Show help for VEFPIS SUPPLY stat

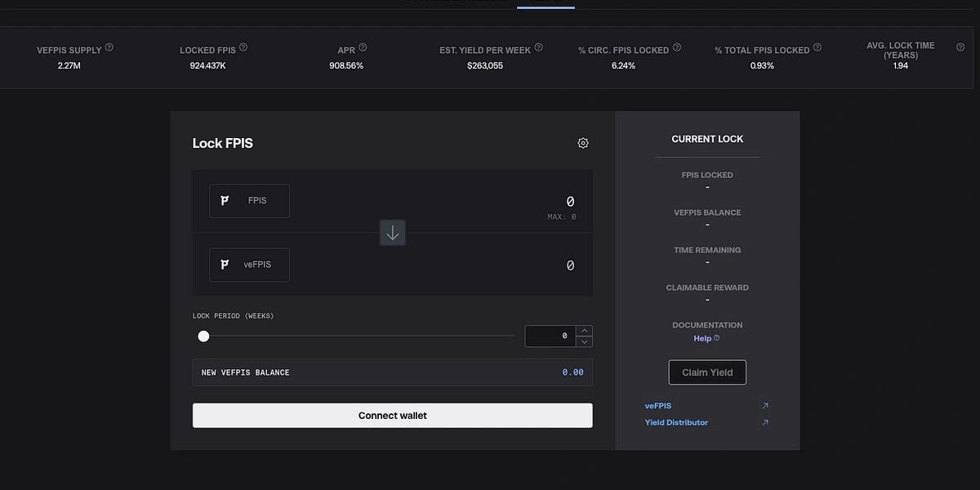tap(109, 47)
